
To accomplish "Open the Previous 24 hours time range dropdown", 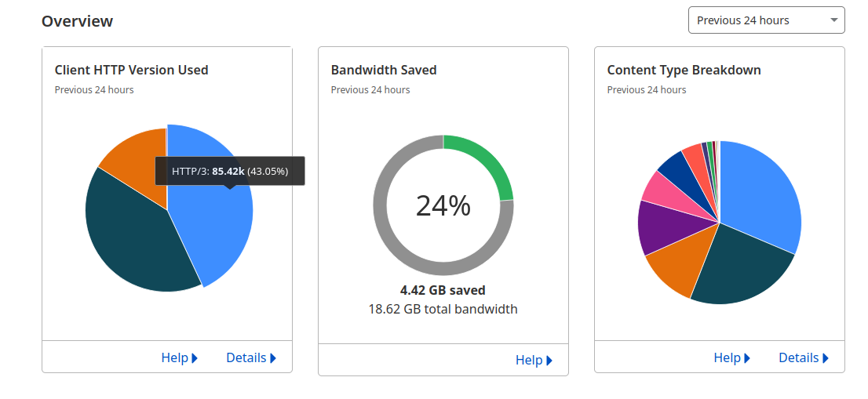I will [766, 20].
